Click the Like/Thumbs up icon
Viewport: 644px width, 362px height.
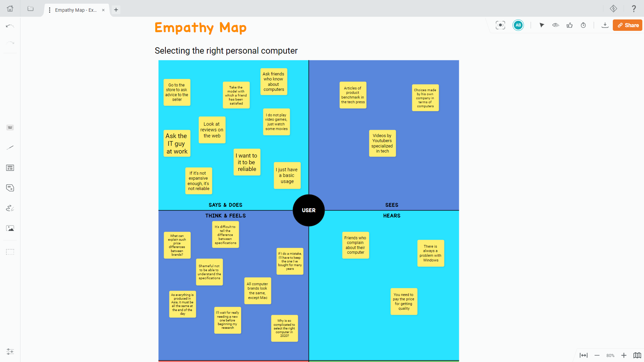point(570,25)
